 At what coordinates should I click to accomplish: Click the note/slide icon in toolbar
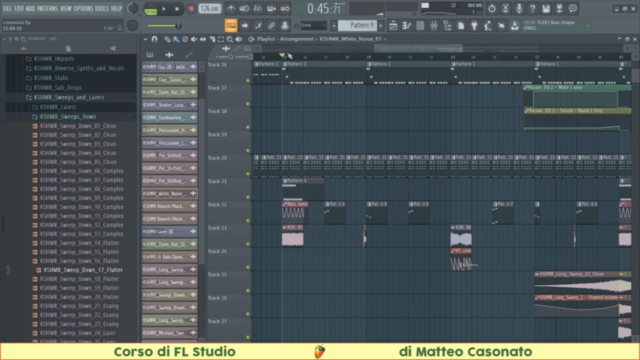click(258, 26)
